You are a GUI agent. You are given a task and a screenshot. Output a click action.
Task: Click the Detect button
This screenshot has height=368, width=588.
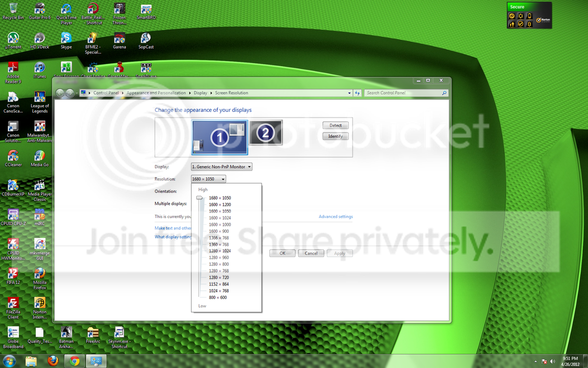[x=336, y=125]
